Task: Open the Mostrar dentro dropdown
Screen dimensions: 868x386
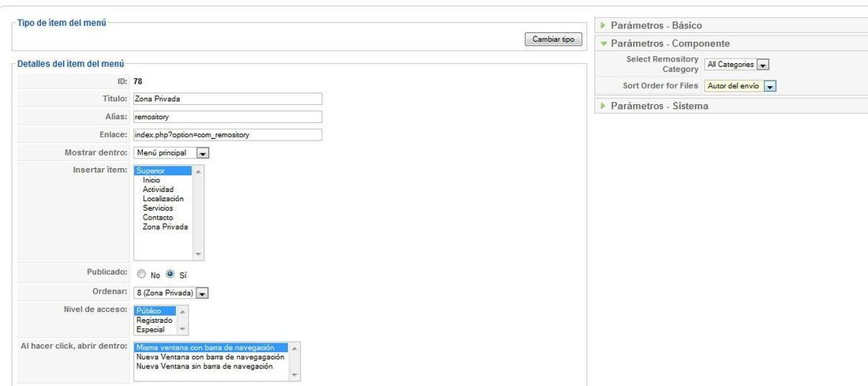Action: point(171,153)
